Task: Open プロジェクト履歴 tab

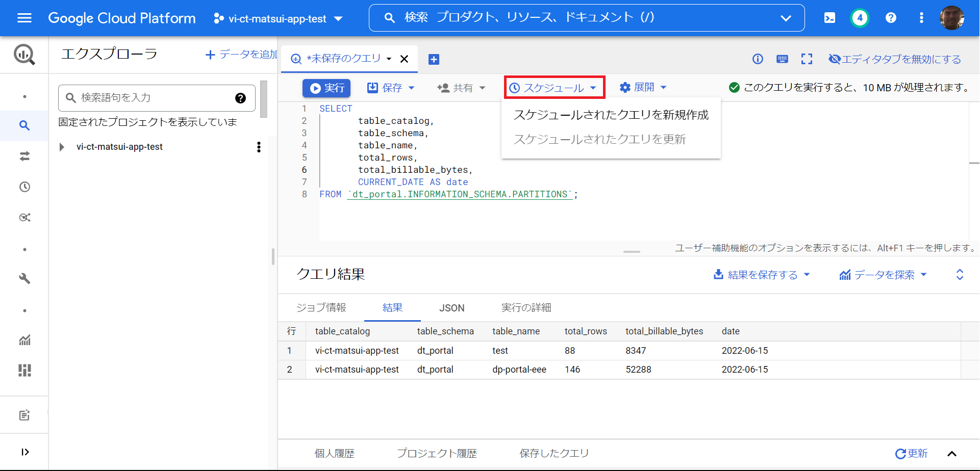Action: point(437,453)
